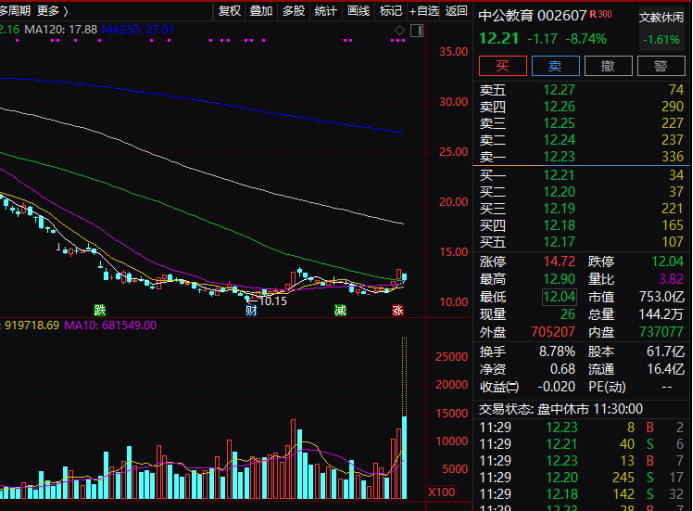
Task: Click the green 减 event marker
Action: tap(341, 310)
